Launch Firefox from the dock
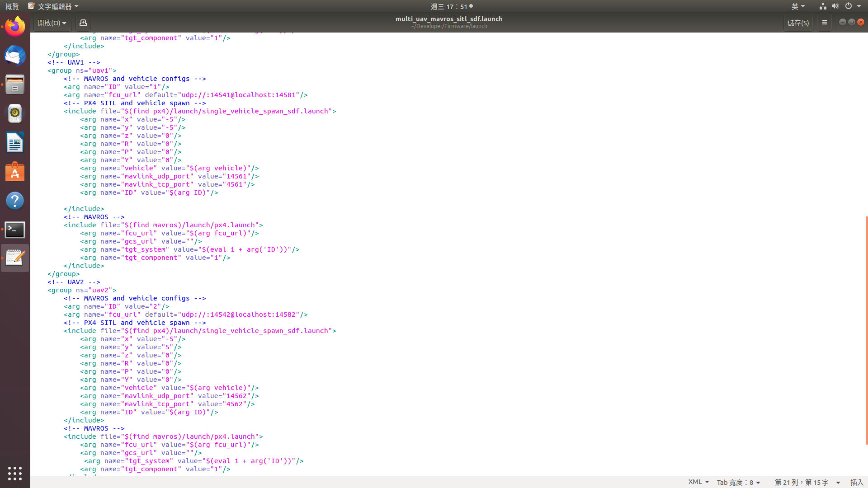 tap(15, 27)
